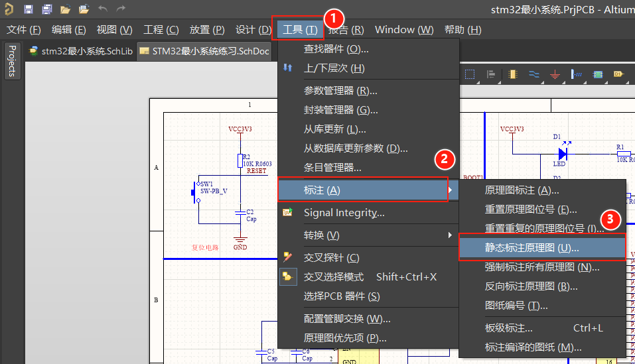The height and width of the screenshot is (364, 635).
Task: Choose 原理图标注 (A)... submenu item
Action: tap(543, 190)
